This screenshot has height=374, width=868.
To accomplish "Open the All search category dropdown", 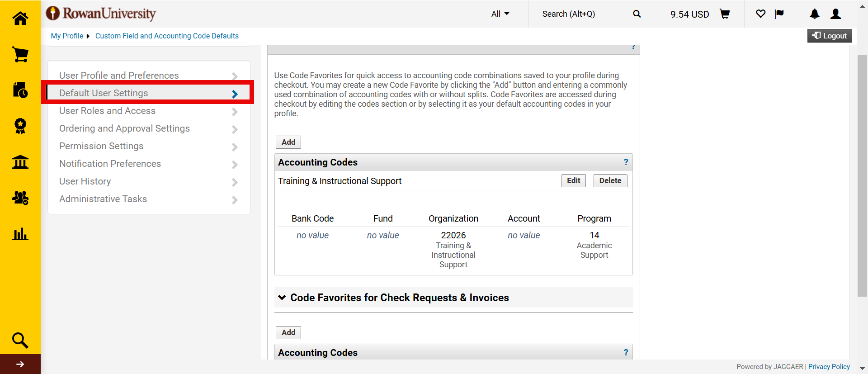I will tap(500, 14).
